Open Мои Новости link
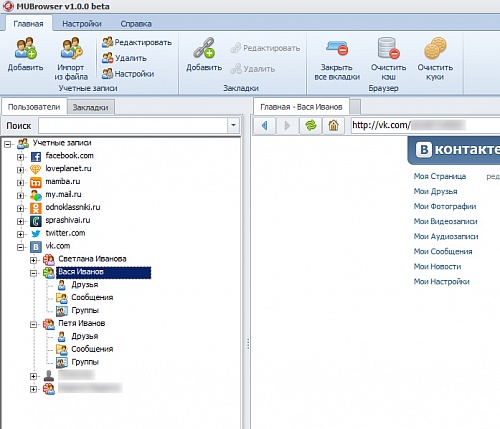 [437, 266]
